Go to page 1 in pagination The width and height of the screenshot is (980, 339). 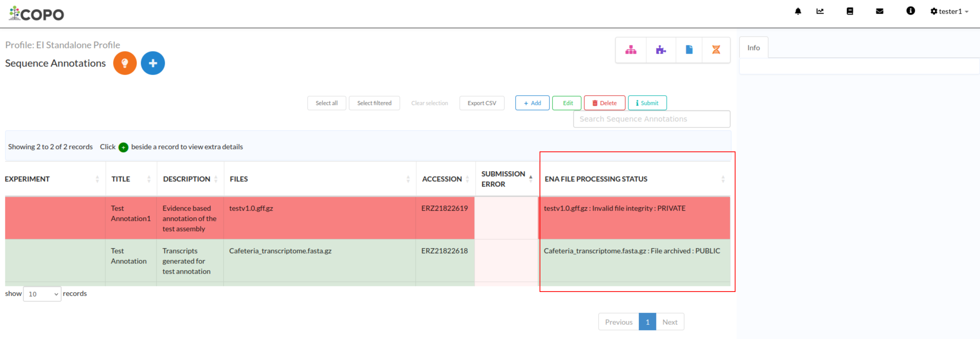coord(647,322)
